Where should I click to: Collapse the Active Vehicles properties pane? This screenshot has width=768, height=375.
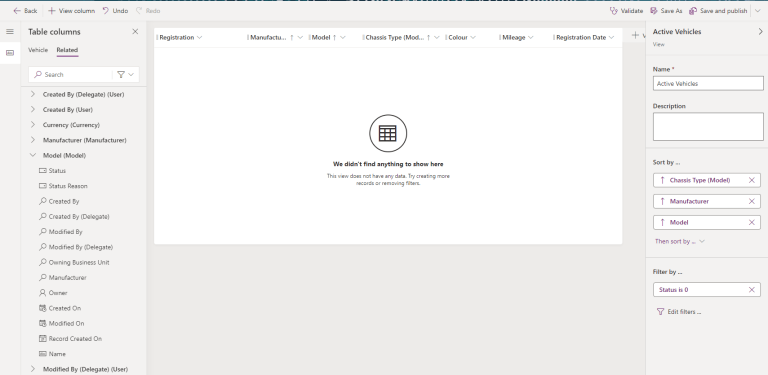point(760,32)
